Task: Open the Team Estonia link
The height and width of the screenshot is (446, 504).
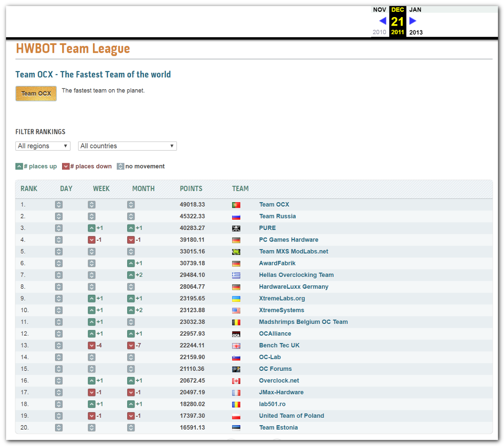Action: pyautogui.click(x=279, y=428)
